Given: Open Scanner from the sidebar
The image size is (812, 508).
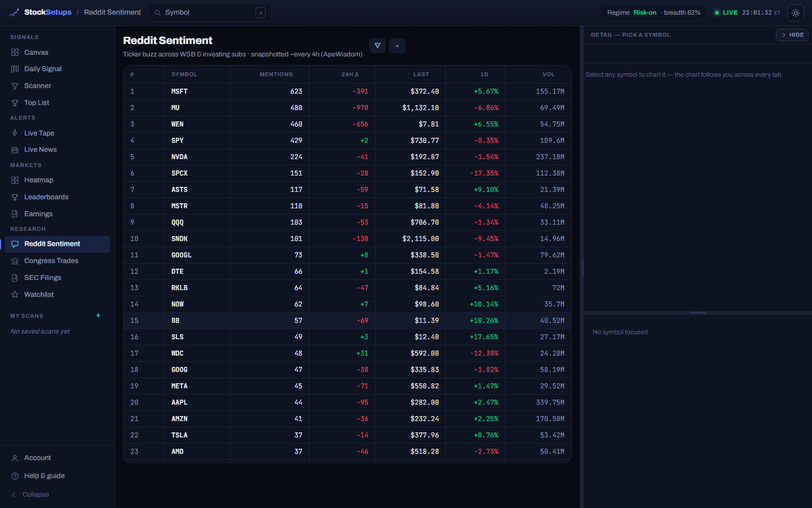Looking at the screenshot, I should click(57, 86).
